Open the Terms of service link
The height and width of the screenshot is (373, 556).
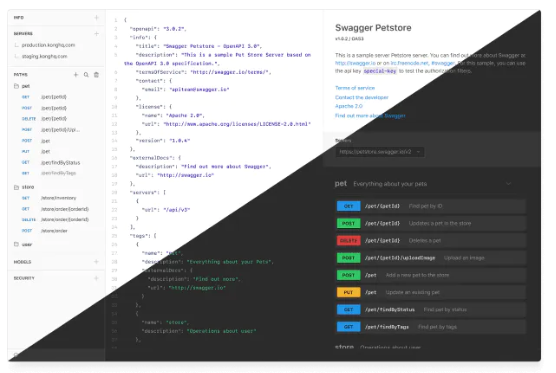[x=355, y=88]
